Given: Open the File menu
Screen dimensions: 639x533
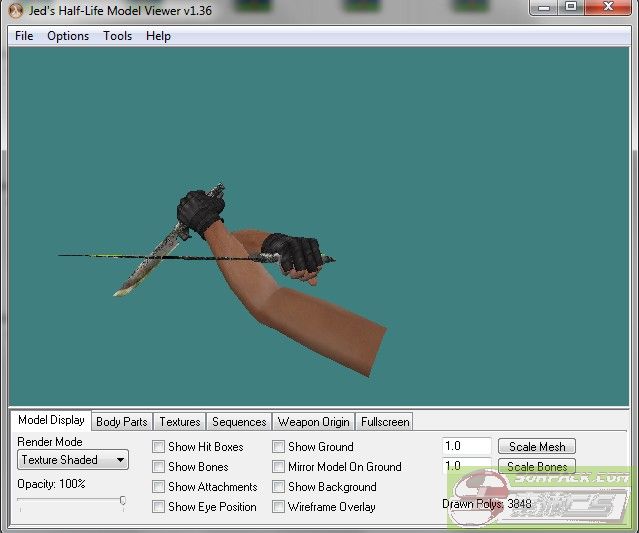Looking at the screenshot, I should pos(24,36).
